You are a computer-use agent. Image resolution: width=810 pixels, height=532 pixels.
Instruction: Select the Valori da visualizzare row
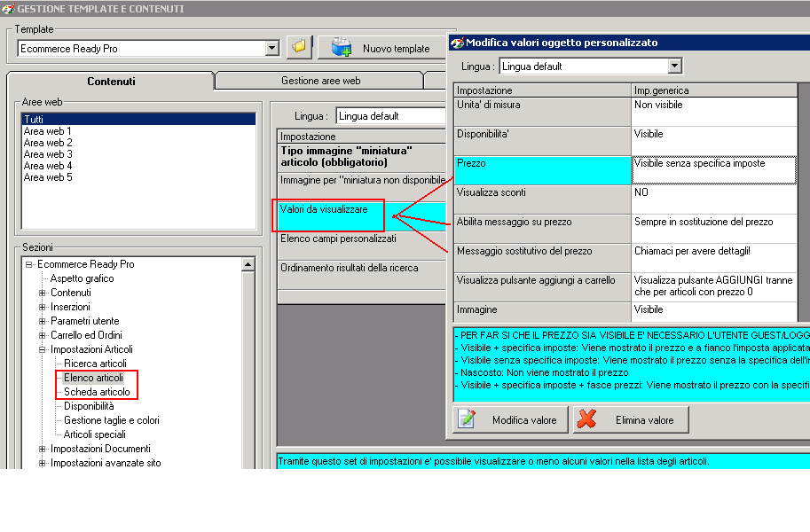(x=362, y=215)
